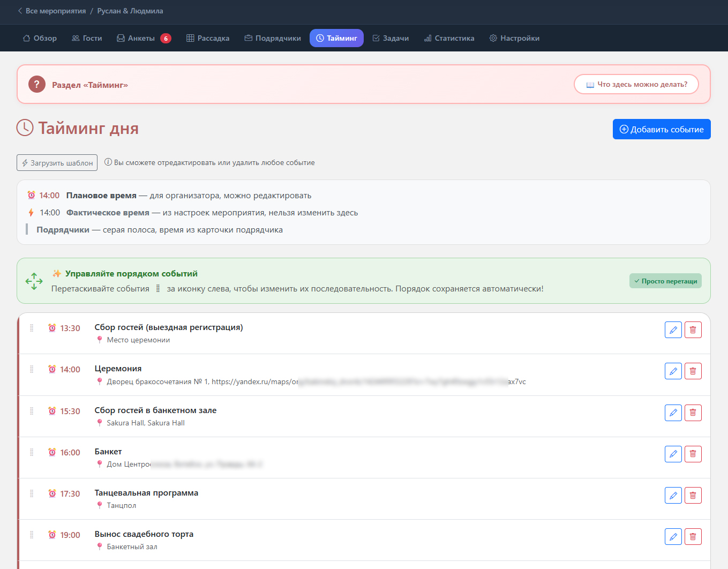Click the Танцпол location text
Screen dimensions: 728x569
[x=122, y=505]
